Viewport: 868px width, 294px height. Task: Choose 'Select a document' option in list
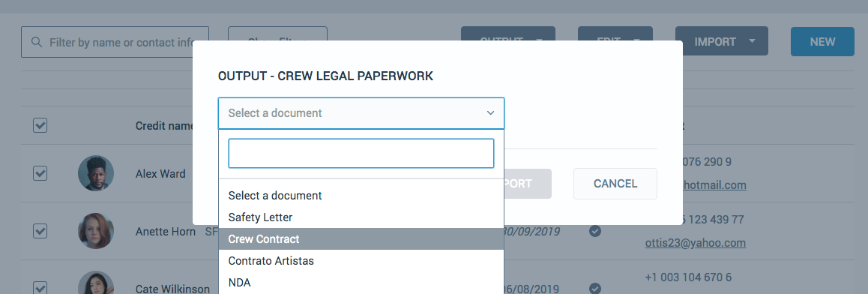click(361, 196)
